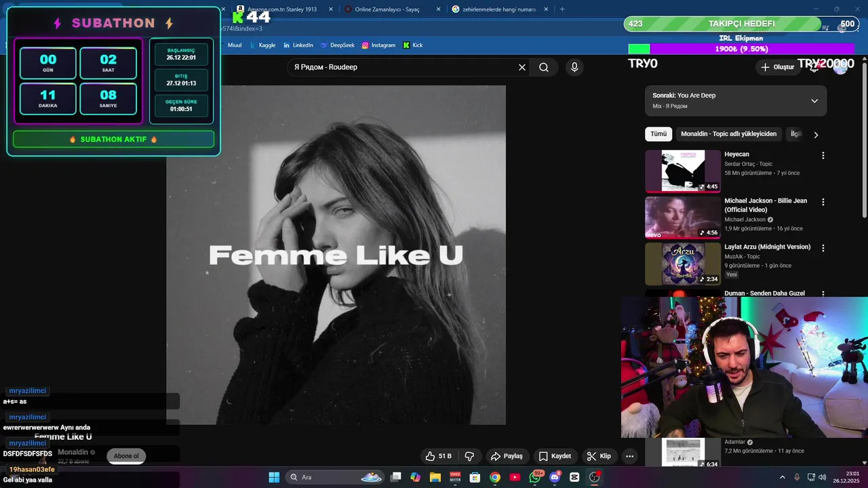
Task: Open Michael Jackson - Billie Jean title
Action: (766, 205)
